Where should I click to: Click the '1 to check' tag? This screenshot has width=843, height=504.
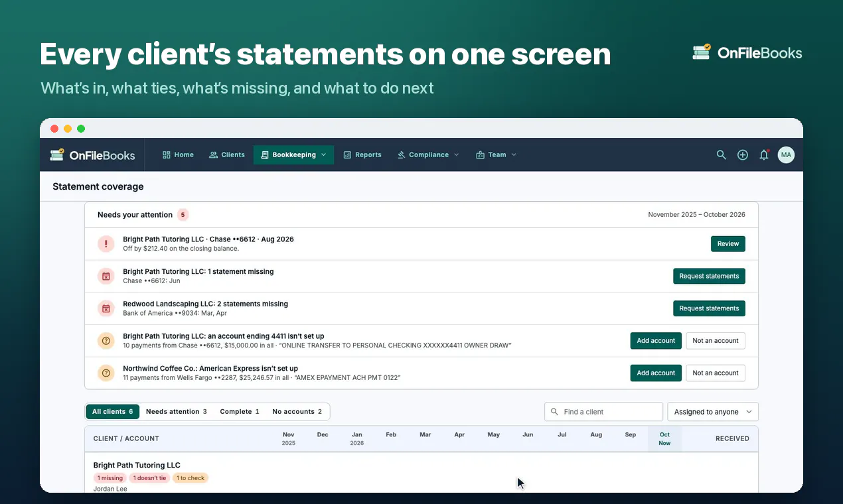[191, 478]
